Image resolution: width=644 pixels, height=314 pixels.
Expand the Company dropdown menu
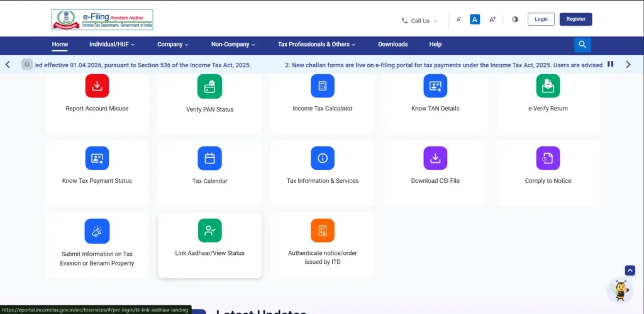click(173, 45)
